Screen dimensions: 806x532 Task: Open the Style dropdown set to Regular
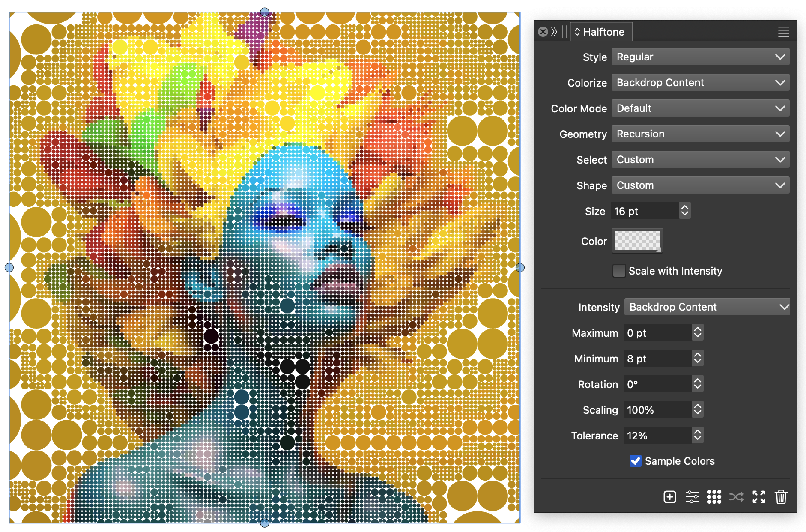[x=700, y=57]
